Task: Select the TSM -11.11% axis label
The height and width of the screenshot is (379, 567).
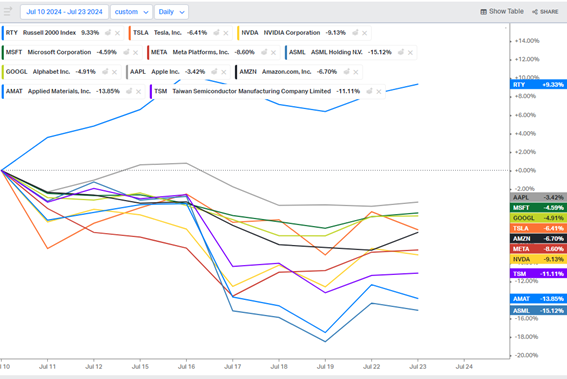Action: (x=538, y=274)
